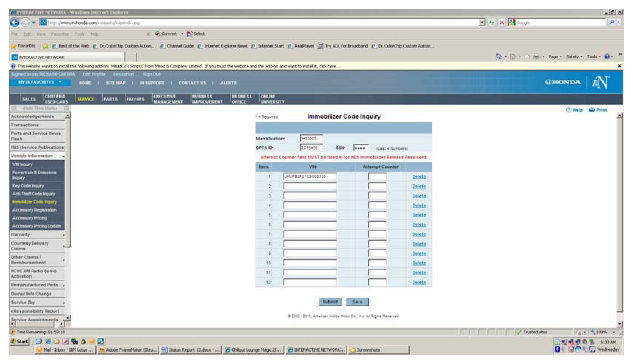This screenshot has width=633, height=364.
Task: Open the Tools dropdown in the command bar
Action: [594, 57]
